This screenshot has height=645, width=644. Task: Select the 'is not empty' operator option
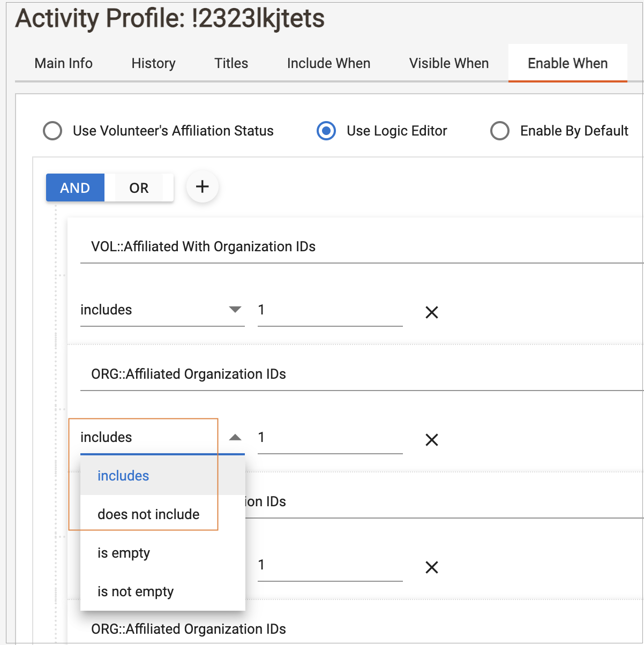click(x=136, y=591)
